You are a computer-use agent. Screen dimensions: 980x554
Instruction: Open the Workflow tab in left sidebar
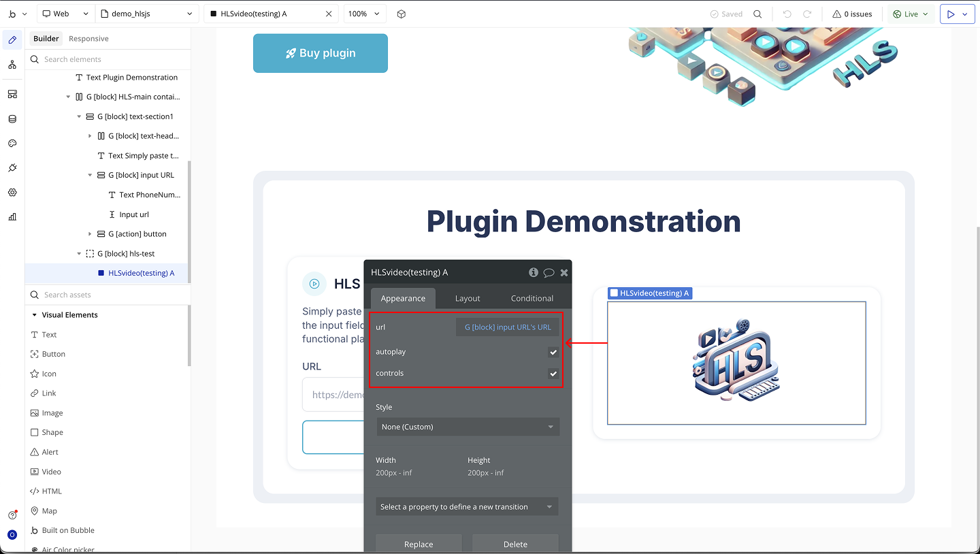pyautogui.click(x=12, y=65)
